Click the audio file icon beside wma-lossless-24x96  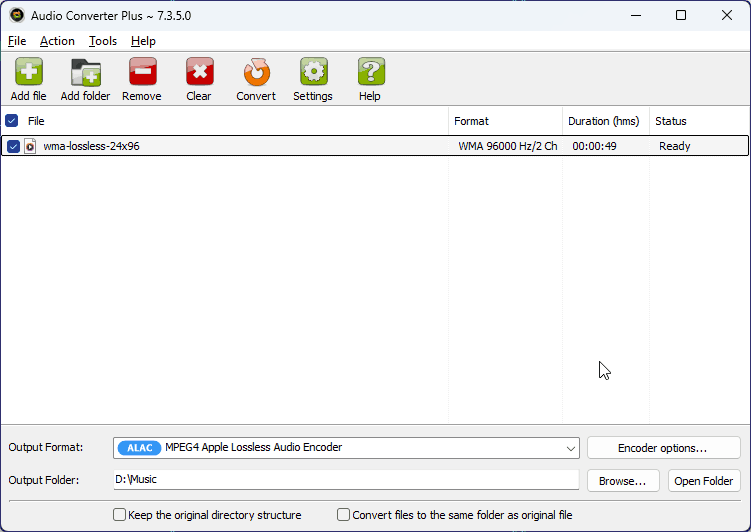coord(30,146)
